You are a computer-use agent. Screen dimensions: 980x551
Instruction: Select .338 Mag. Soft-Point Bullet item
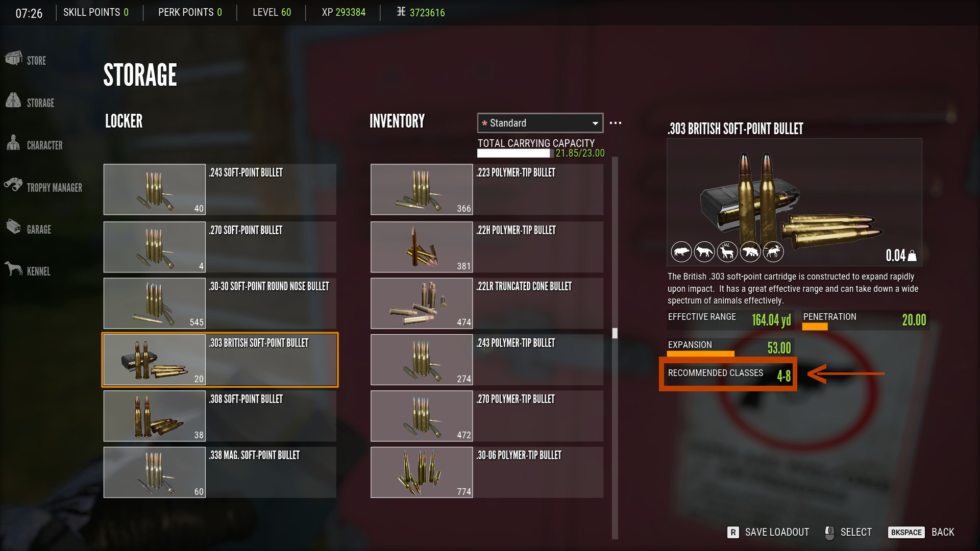coord(220,472)
